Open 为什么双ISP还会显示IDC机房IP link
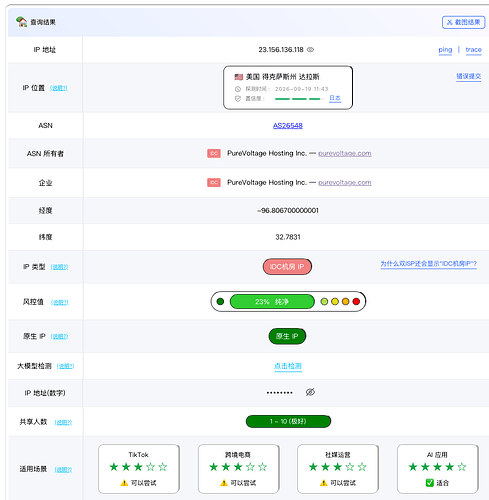Viewport: 489px width, 500px height. [x=429, y=264]
